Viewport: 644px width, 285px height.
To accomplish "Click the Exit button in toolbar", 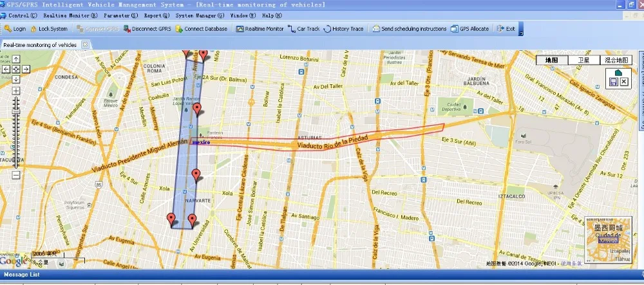I will click(x=506, y=29).
